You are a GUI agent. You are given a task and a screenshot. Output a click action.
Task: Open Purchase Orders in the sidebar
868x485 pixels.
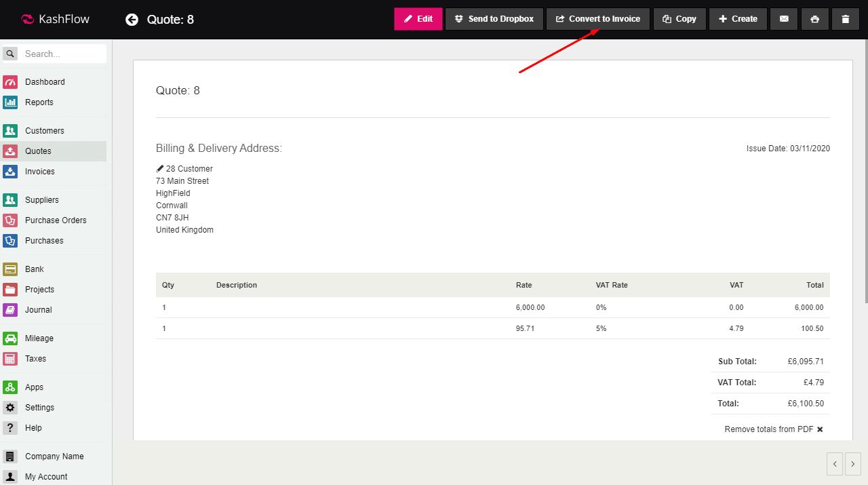[x=56, y=220]
